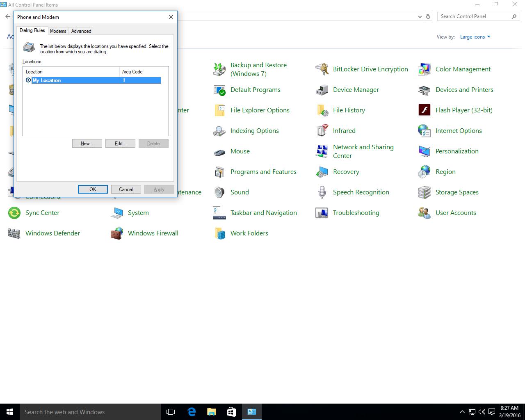The image size is (525, 420).
Task: Click the Default Programs icon
Action: pyautogui.click(x=219, y=90)
